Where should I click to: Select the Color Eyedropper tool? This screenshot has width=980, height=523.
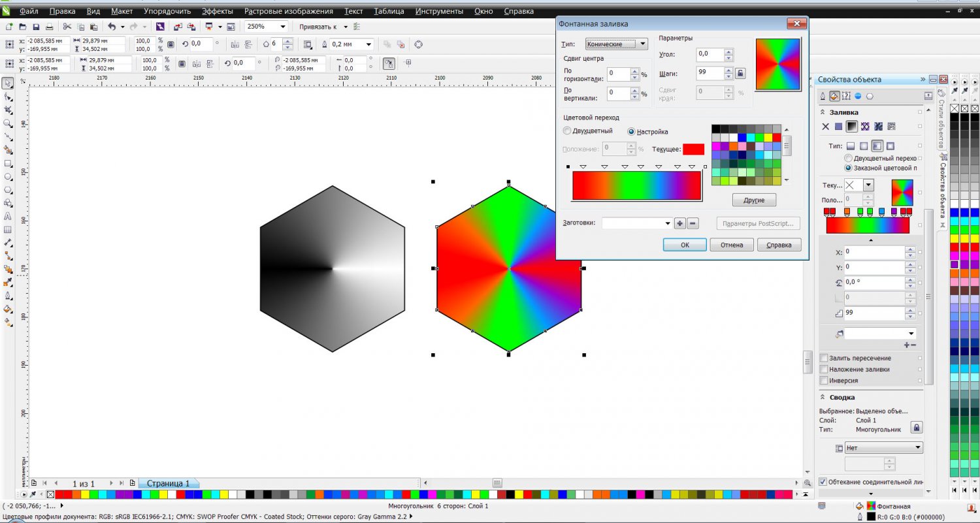(x=8, y=283)
